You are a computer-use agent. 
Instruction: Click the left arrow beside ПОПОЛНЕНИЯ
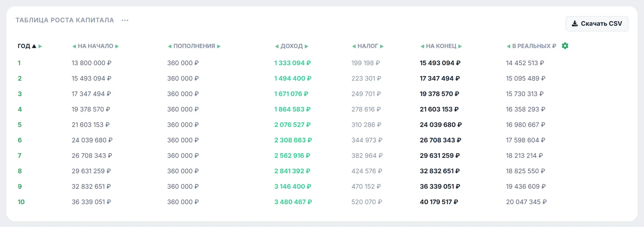click(x=170, y=46)
